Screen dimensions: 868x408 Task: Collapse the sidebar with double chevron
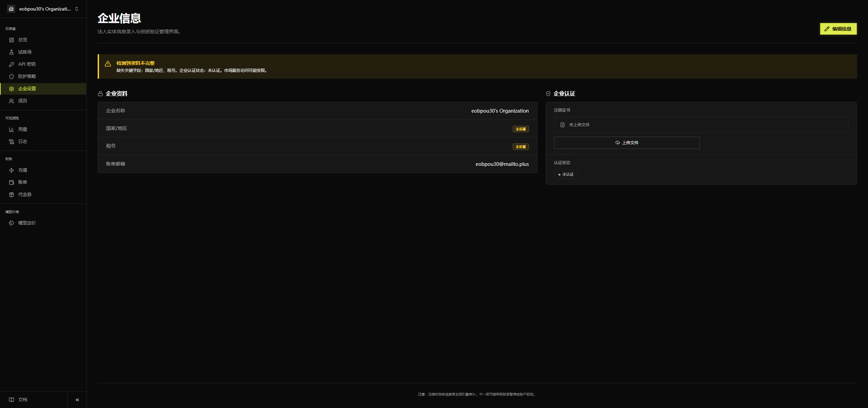(77, 400)
